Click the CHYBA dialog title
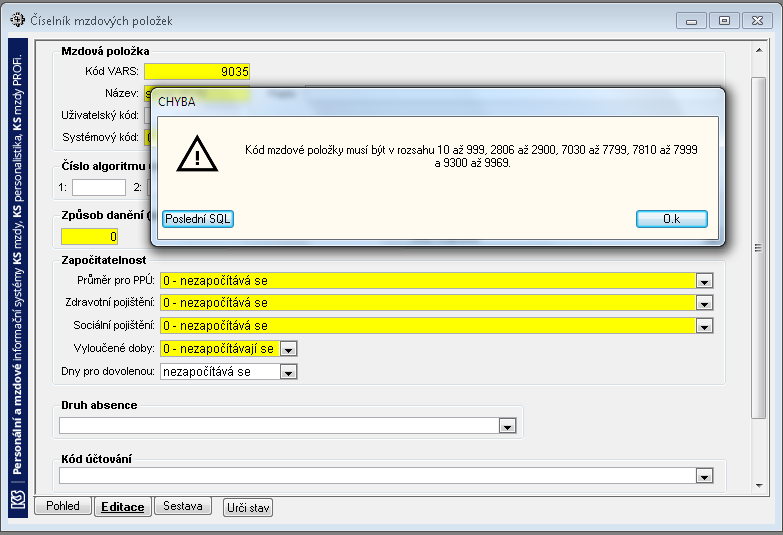The height and width of the screenshot is (535, 783). point(177,102)
